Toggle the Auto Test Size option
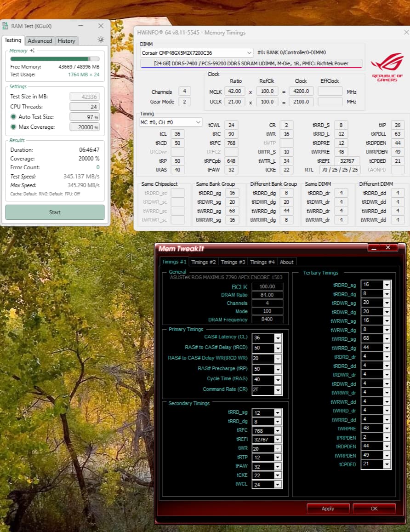410x532 pixels. pos(13,117)
